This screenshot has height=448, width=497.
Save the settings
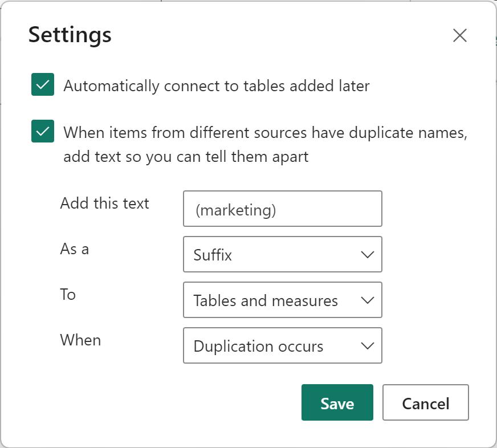(x=337, y=402)
